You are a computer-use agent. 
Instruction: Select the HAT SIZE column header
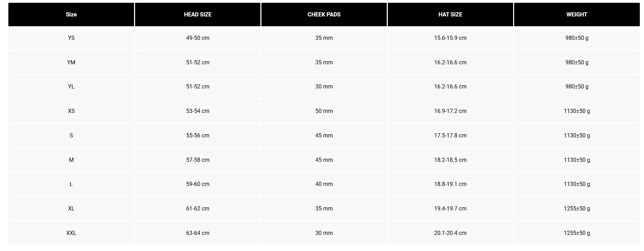pos(450,14)
